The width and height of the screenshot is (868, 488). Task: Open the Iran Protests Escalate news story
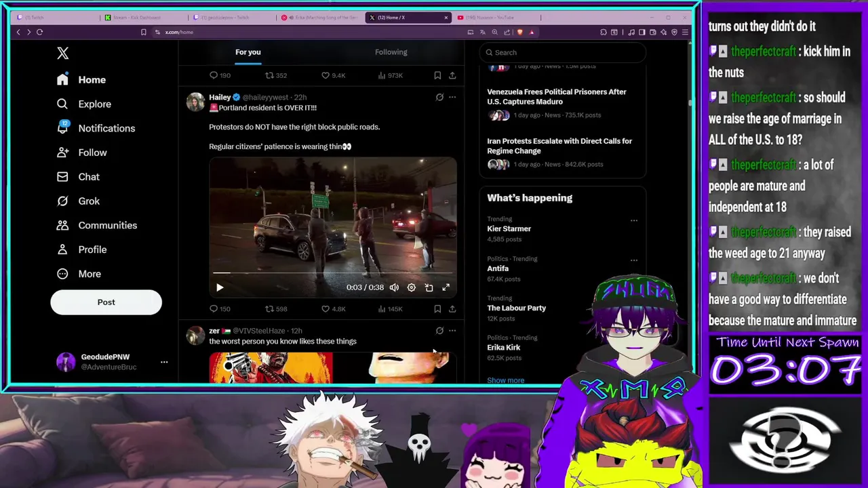point(559,146)
